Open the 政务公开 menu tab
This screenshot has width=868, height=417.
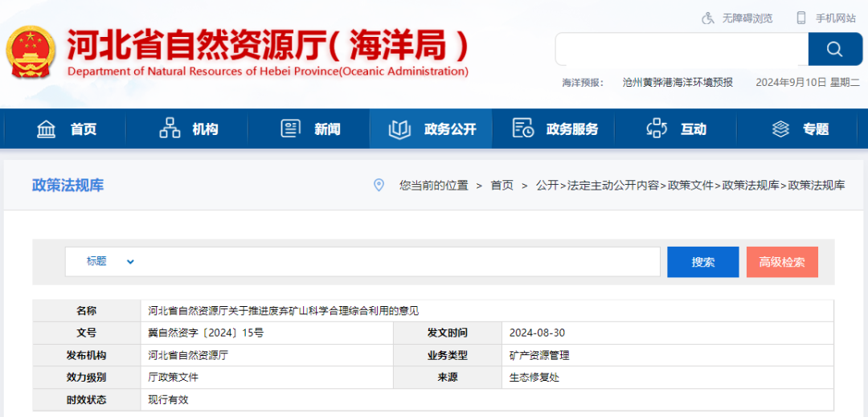pyautogui.click(x=432, y=129)
